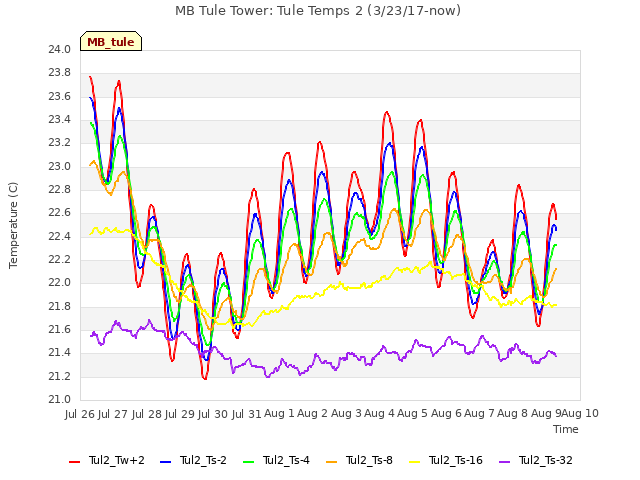Click the blue Tul2_Ts-2 legend swatch

(165, 462)
